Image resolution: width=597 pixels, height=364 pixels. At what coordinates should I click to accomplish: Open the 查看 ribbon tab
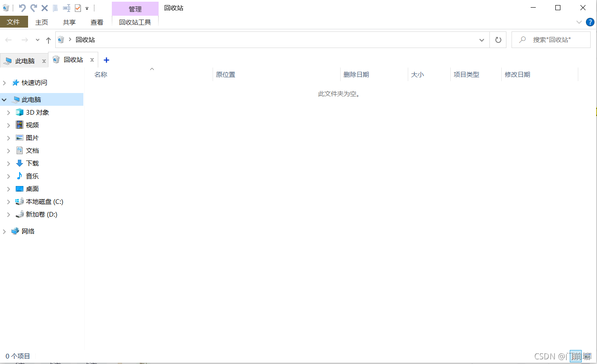pos(97,22)
